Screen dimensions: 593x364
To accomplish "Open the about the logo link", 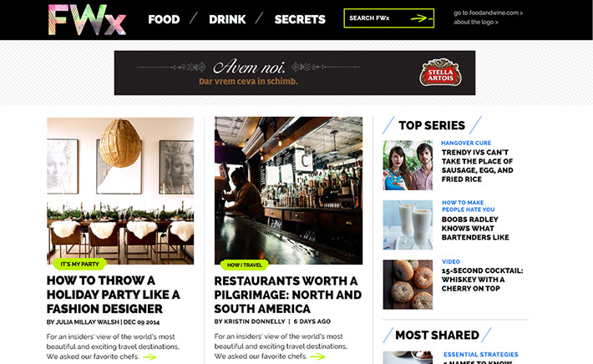I will (x=476, y=23).
